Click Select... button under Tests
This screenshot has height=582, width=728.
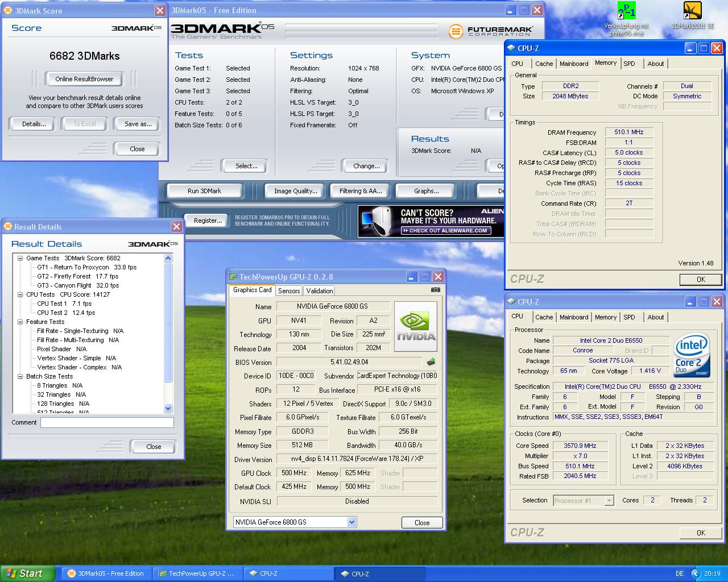[x=246, y=166]
